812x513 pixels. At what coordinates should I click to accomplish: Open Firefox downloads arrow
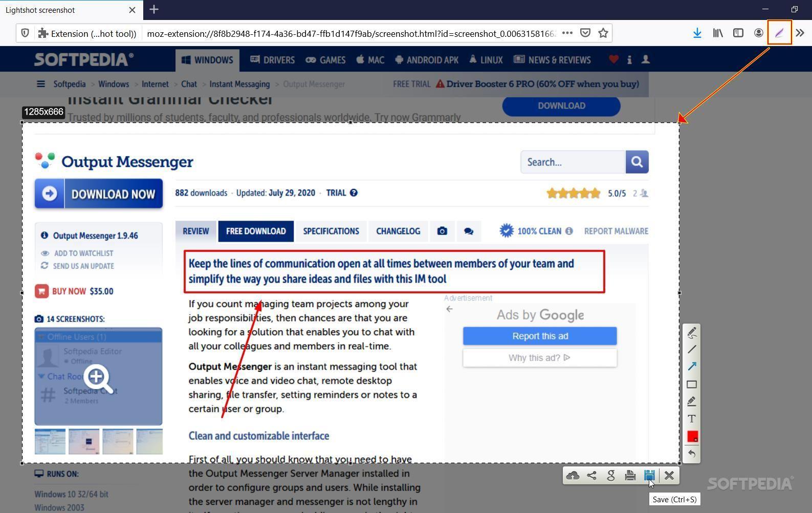pyautogui.click(x=697, y=33)
